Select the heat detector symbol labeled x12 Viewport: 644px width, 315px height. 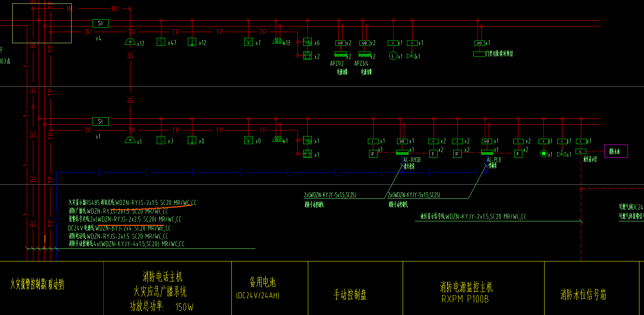pos(192,42)
